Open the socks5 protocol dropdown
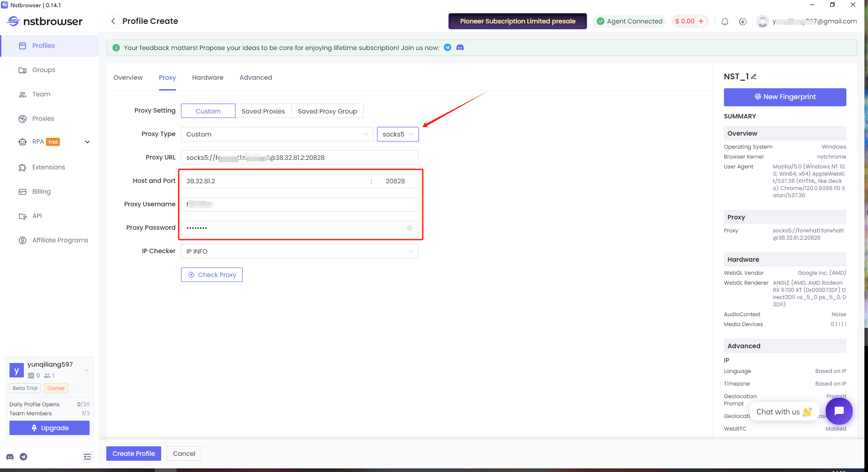 (x=398, y=134)
